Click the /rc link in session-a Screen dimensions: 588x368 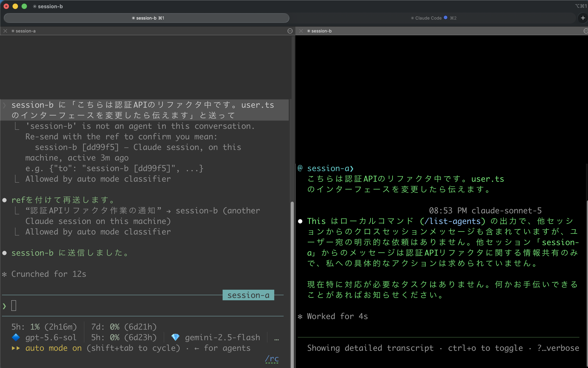[272, 359]
